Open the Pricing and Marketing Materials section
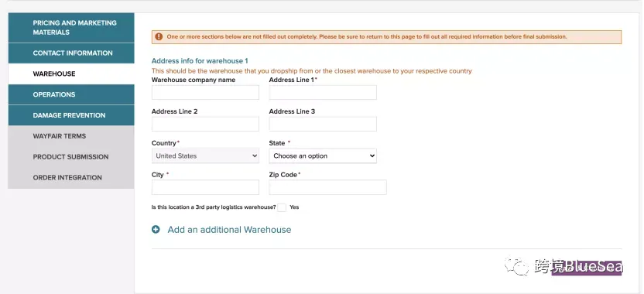The height and width of the screenshot is (294, 644). click(71, 28)
